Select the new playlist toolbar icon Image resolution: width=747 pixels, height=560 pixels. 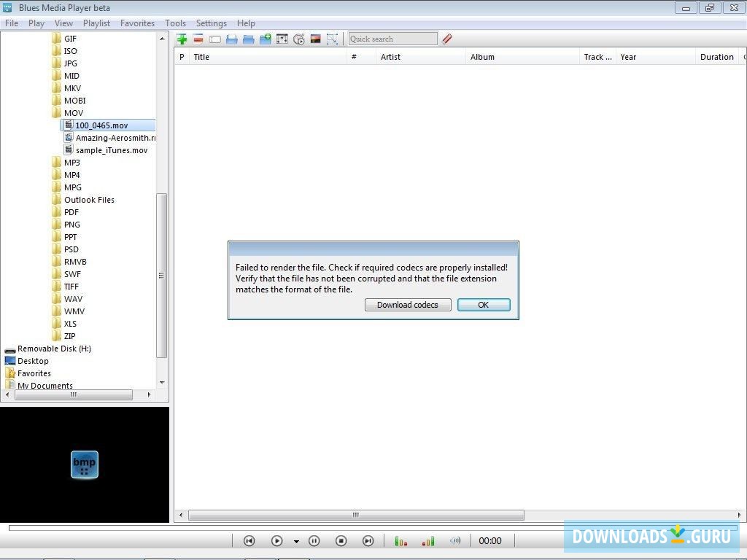pyautogui.click(x=215, y=39)
